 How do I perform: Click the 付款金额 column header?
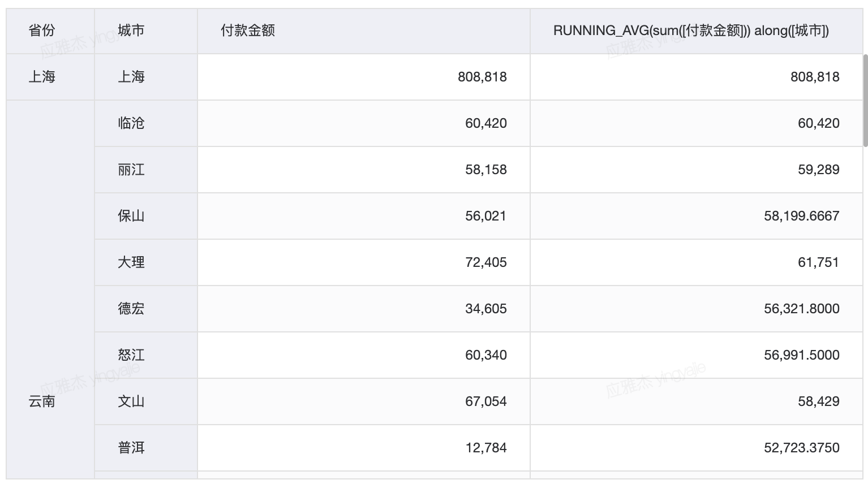364,31
